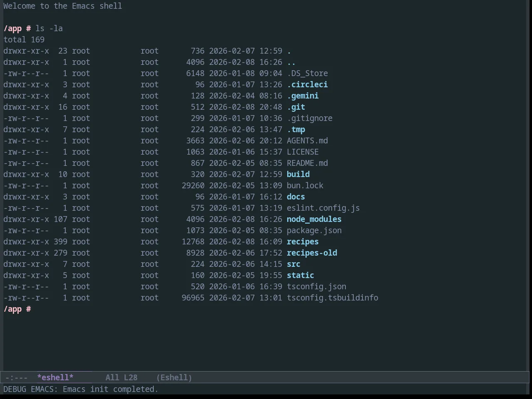This screenshot has height=399, width=532.
Task: Click the 'Welcome to the Emacs shell' line
Action: pos(63,6)
